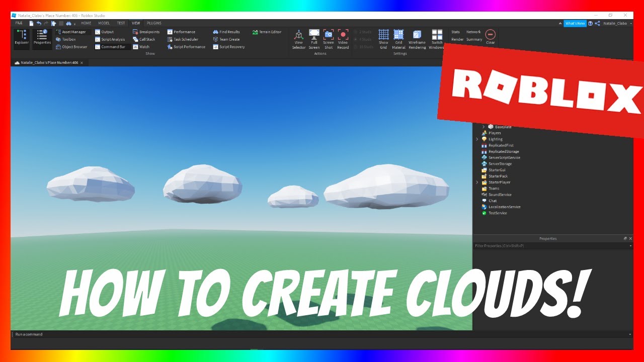644x362 pixels.
Task: Switch to the HOME ribbon tab
Action: click(x=87, y=23)
